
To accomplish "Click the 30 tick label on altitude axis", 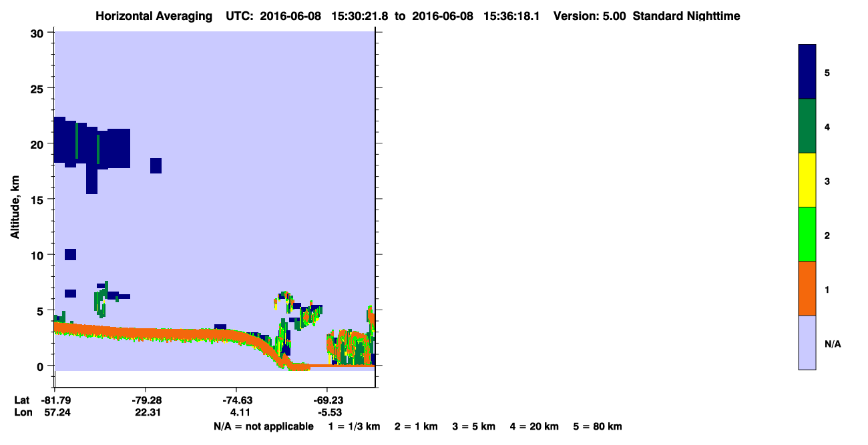I will click(37, 33).
